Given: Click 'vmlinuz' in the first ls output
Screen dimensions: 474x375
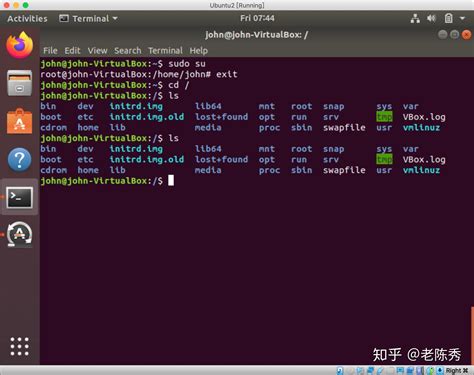Looking at the screenshot, I should click(x=421, y=128).
